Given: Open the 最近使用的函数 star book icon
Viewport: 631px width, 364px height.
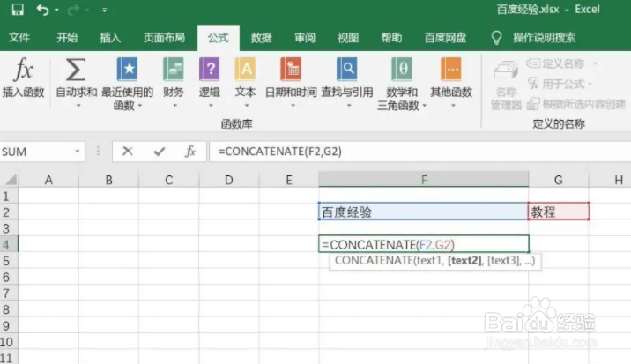Looking at the screenshot, I should [x=127, y=70].
